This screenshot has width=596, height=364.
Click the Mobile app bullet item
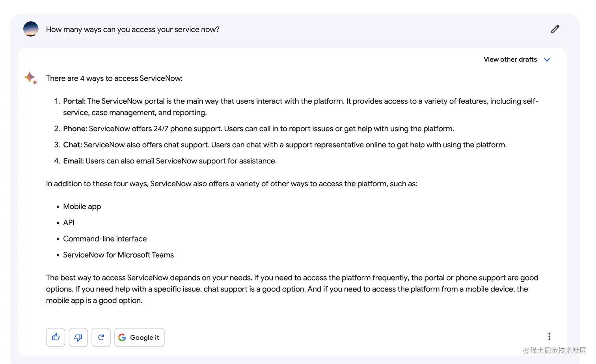tap(82, 207)
